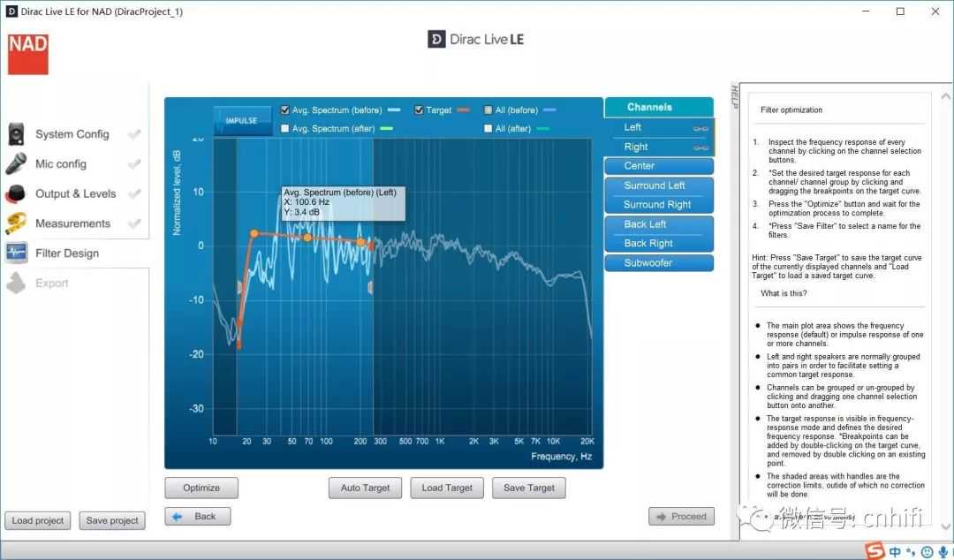Screen dimensions: 954x560
Task: Click the microphone icon for Mic config
Action: pyautogui.click(x=17, y=164)
